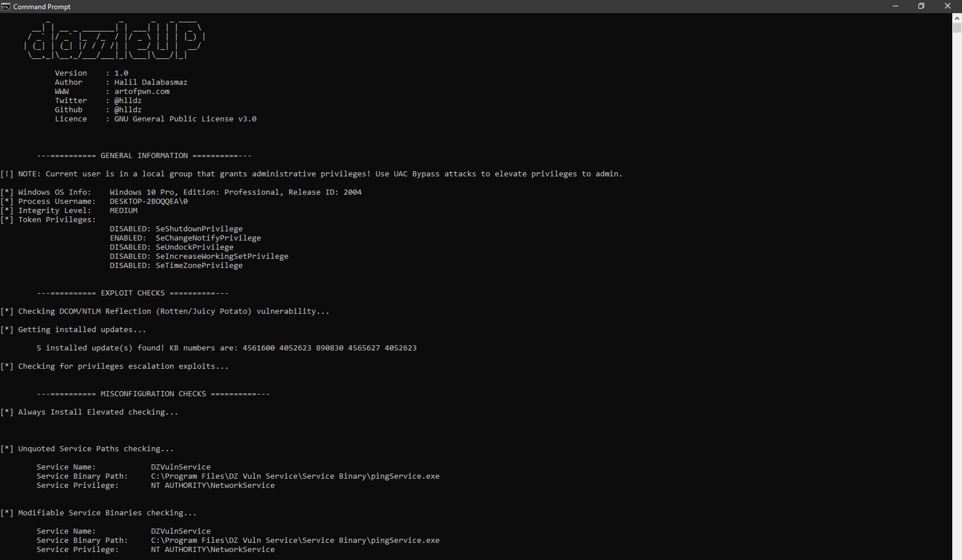Click the Command Prompt title bar icon
This screenshot has height=560, width=962.
pyautogui.click(x=5, y=7)
